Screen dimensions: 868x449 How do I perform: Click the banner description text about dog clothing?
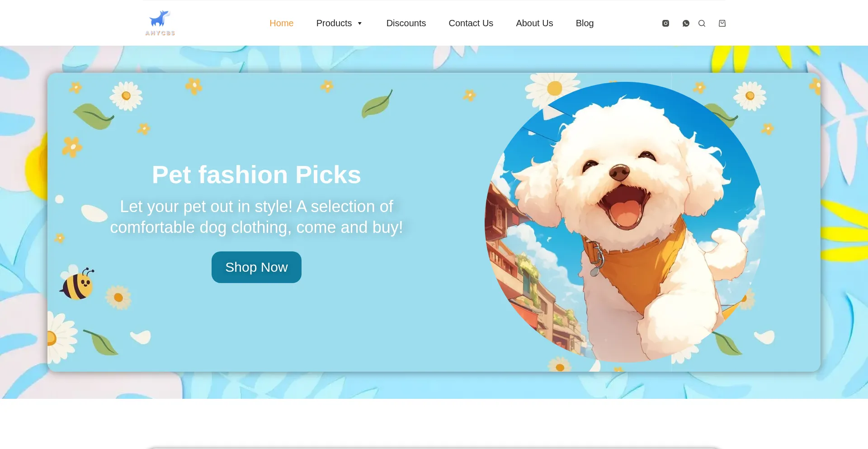coord(256,217)
